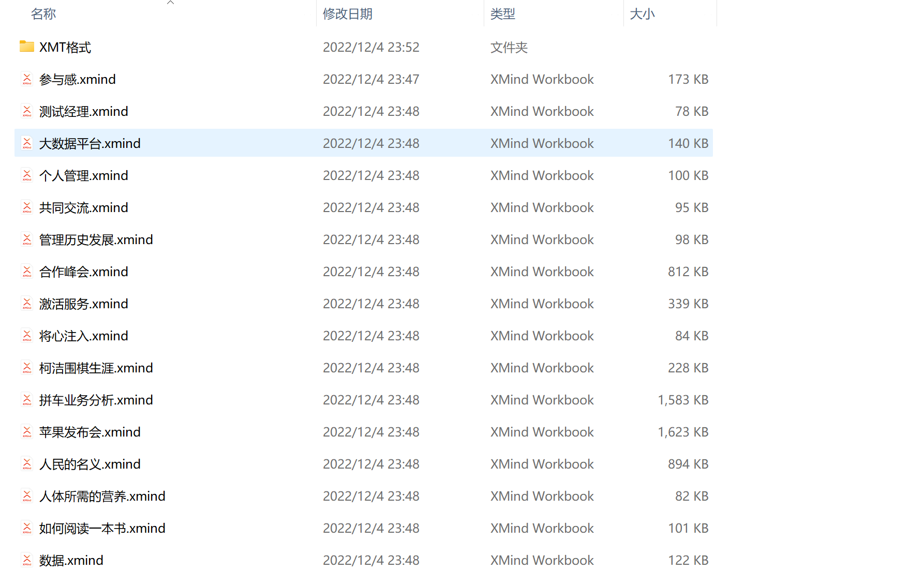Click the 173 KB size cell
The width and height of the screenshot is (924, 571).
tap(688, 79)
